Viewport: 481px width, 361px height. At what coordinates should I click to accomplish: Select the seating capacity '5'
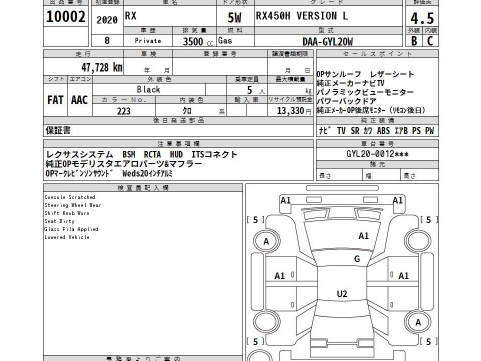250,90
